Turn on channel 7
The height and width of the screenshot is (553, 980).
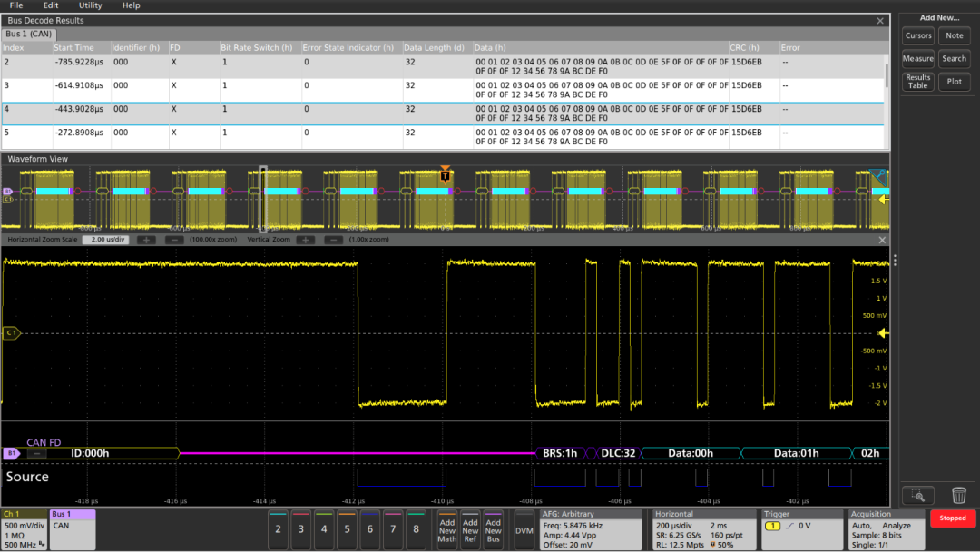(x=393, y=529)
